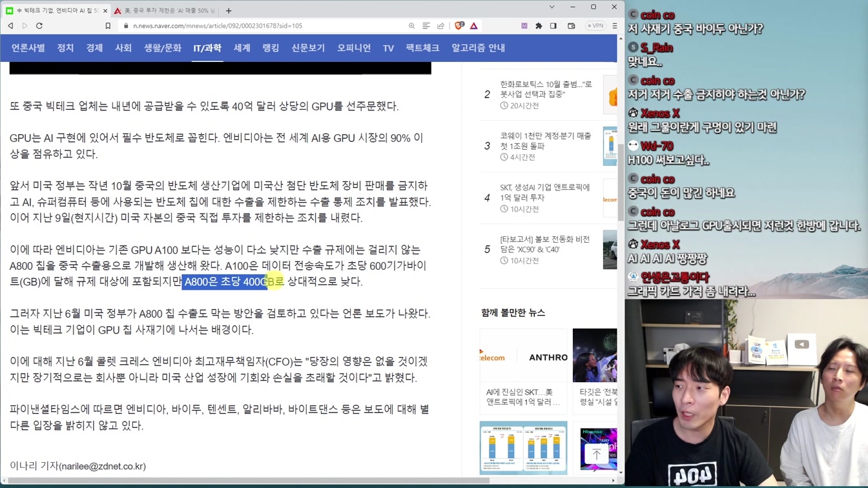The width and height of the screenshot is (868, 488).
Task: Go back to the previous page
Action: (10, 26)
